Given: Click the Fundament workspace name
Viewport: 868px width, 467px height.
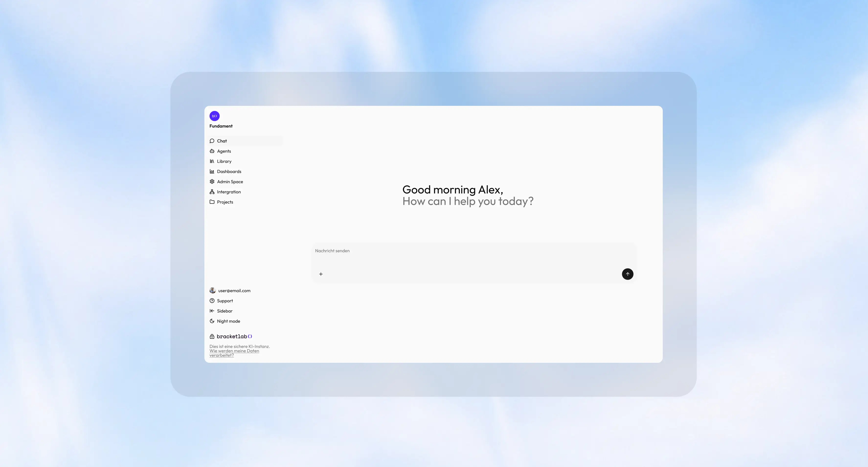Looking at the screenshot, I should [221, 126].
